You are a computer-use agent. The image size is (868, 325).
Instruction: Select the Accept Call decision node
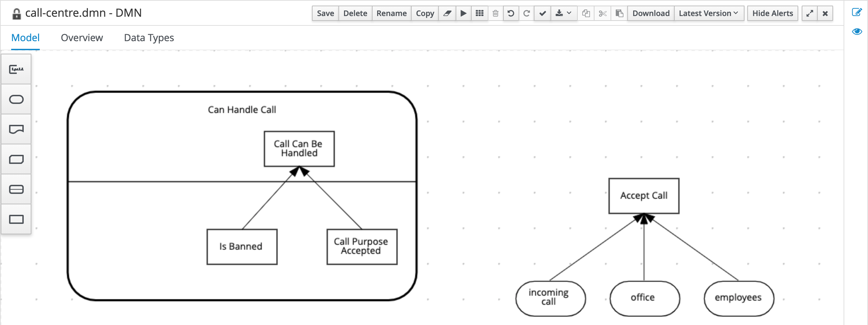pyautogui.click(x=644, y=196)
